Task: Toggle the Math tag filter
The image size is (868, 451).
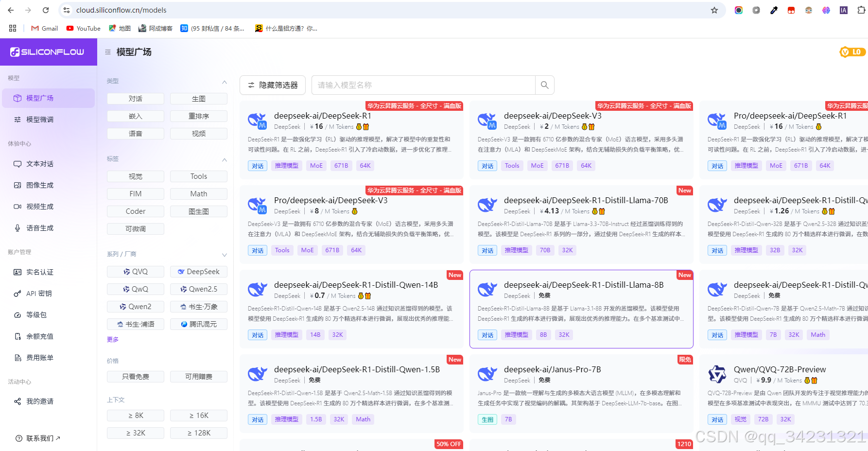Action: (199, 194)
